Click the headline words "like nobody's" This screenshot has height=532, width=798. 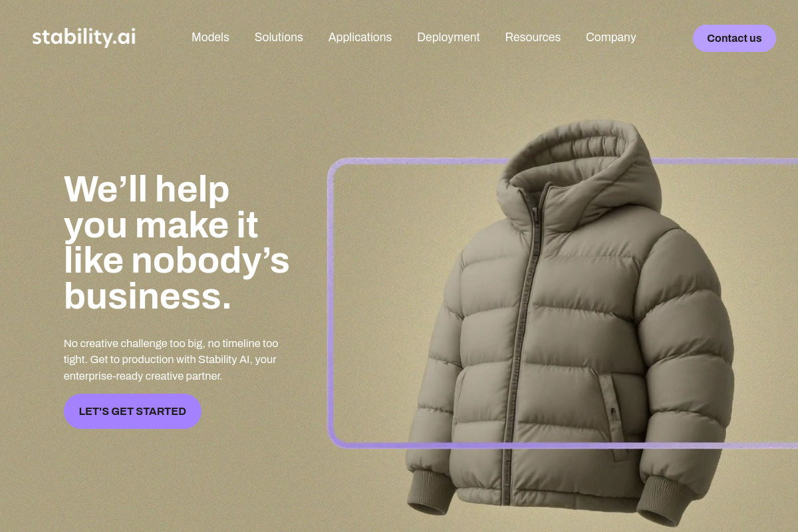177,260
